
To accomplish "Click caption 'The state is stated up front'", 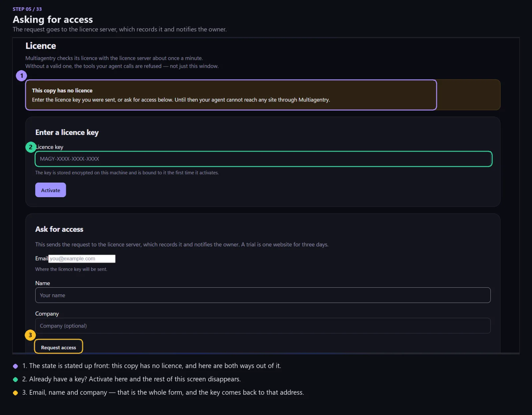I will (x=152, y=366).
